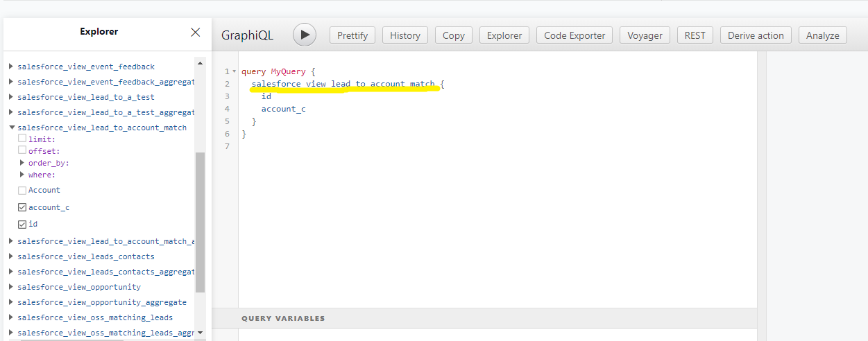This screenshot has width=868, height=341.
Task: Open the Voyager view
Action: click(x=645, y=35)
